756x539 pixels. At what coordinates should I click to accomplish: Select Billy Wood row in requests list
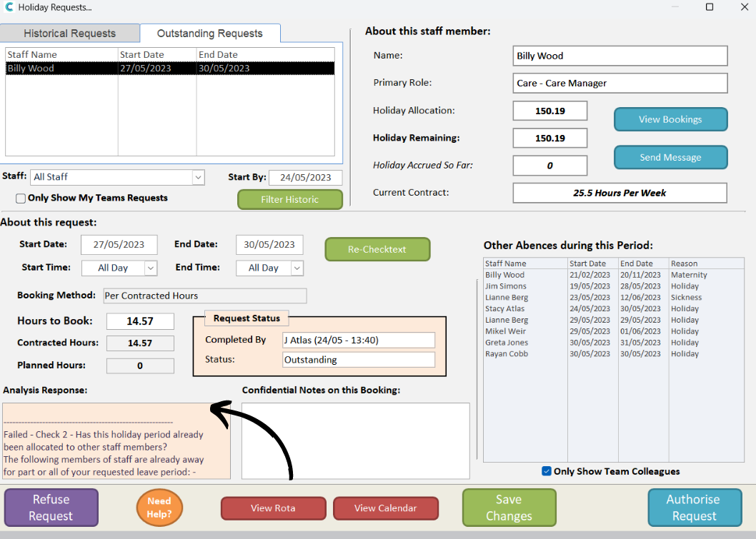(x=169, y=69)
